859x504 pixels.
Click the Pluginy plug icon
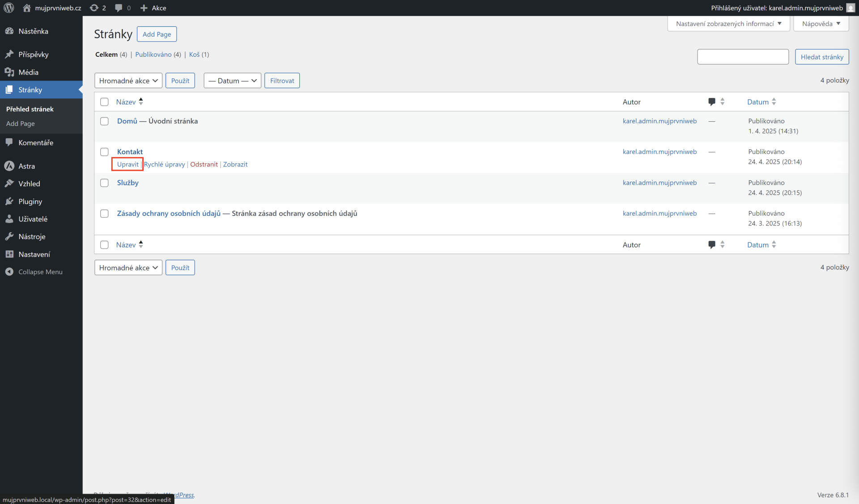pos(9,201)
